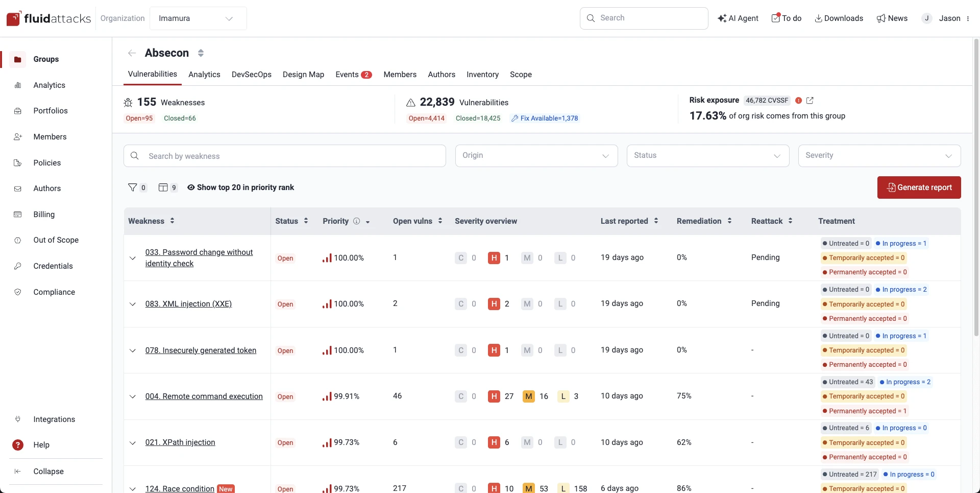
Task: Click the Search by weakness input field
Action: tap(285, 156)
